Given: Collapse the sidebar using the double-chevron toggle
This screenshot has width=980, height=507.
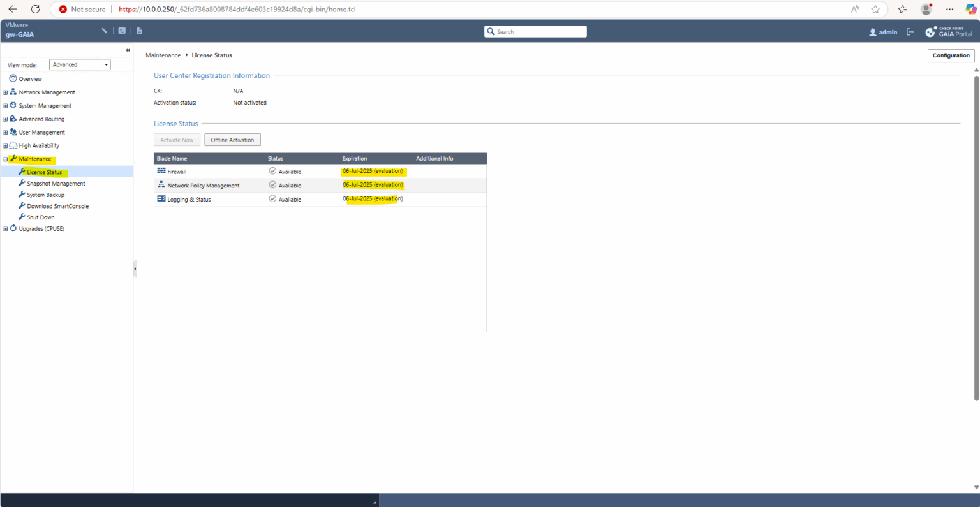Looking at the screenshot, I should (x=127, y=50).
